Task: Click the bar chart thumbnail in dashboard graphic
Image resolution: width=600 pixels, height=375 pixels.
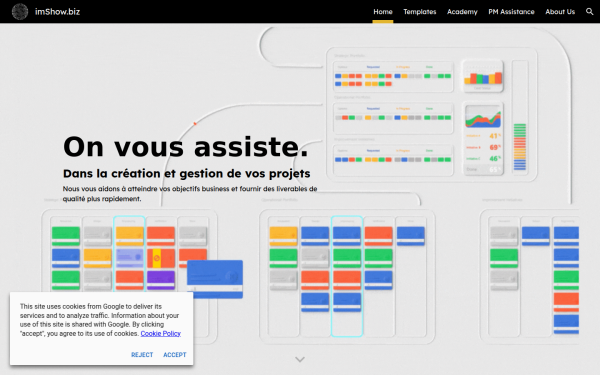Action: (x=483, y=76)
